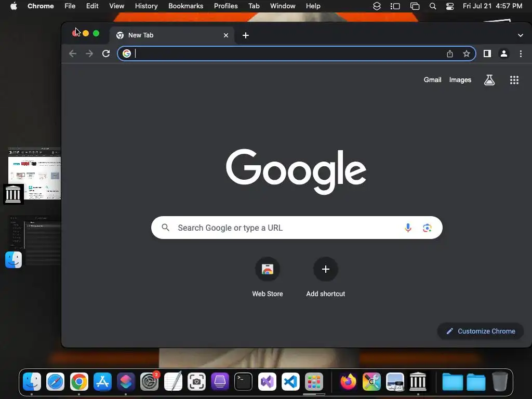Screen dimensions: 532x399
Task: Click the Customize Chrome button
Action: pyautogui.click(x=481, y=331)
